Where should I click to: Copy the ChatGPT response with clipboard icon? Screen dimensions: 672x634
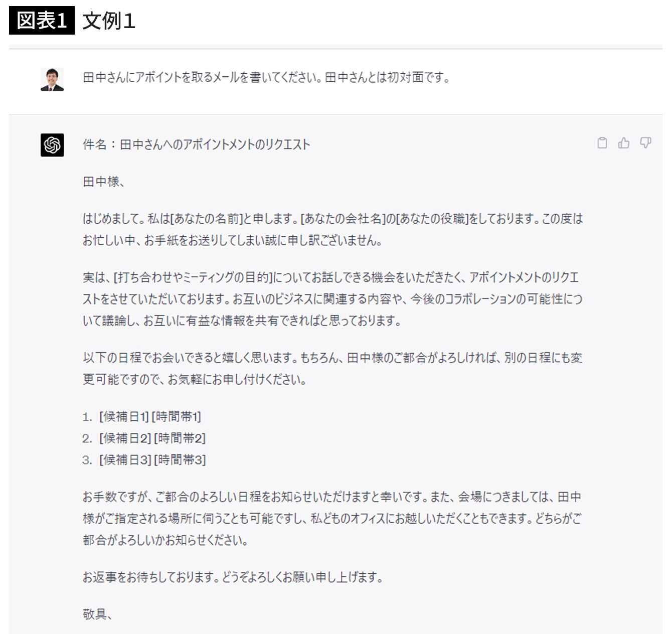point(602,143)
